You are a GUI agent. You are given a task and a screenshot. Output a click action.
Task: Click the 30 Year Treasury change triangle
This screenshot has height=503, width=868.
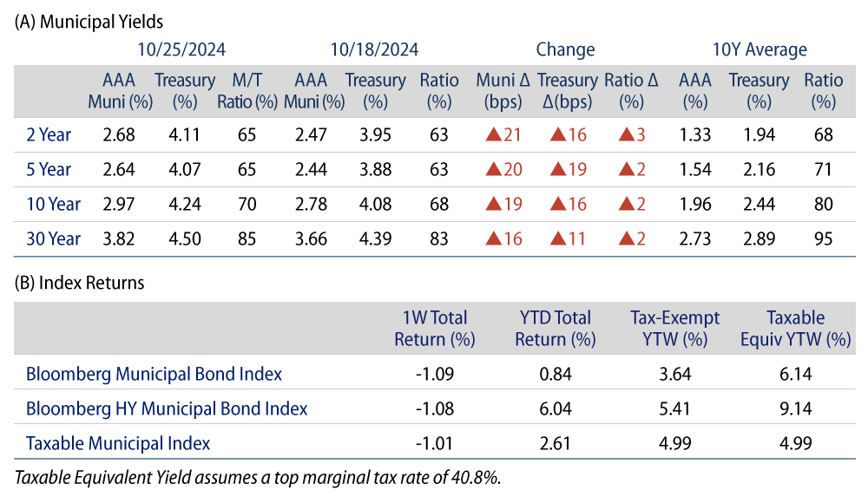pyautogui.click(x=558, y=239)
